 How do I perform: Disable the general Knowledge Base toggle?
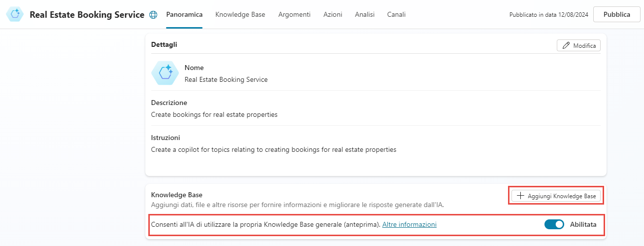coord(554,225)
